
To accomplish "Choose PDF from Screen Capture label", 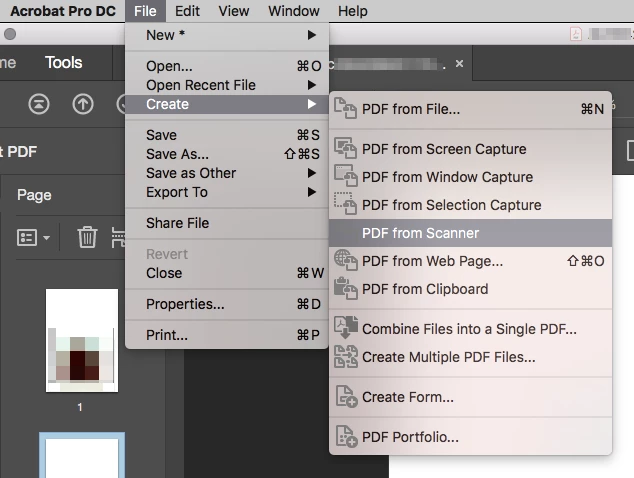I will (444, 149).
